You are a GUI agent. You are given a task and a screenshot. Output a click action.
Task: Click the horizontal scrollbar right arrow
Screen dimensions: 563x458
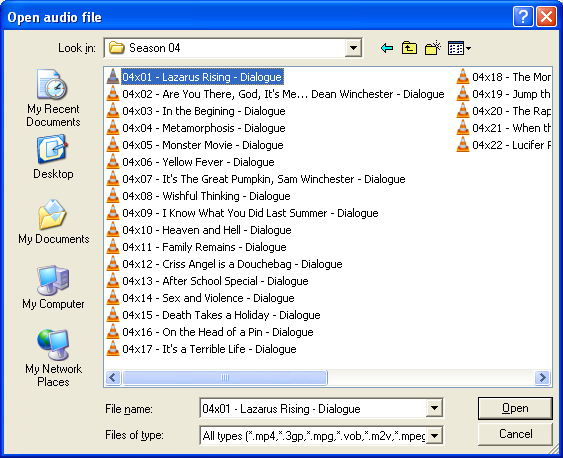pyautogui.click(x=542, y=377)
